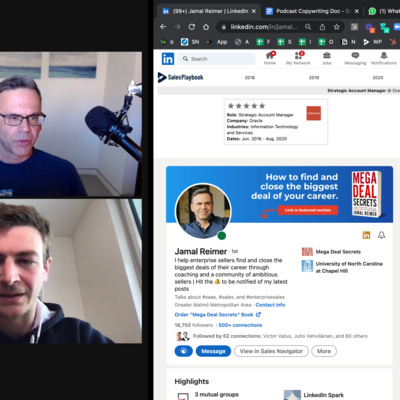The width and height of the screenshot is (400, 400).
Task: Open the App bookmark
Action: pos(217,42)
